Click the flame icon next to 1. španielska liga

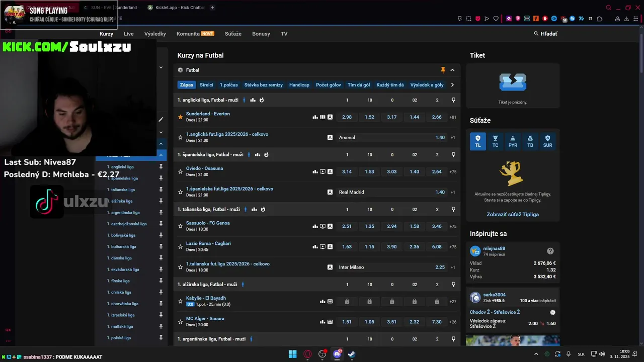266,155
